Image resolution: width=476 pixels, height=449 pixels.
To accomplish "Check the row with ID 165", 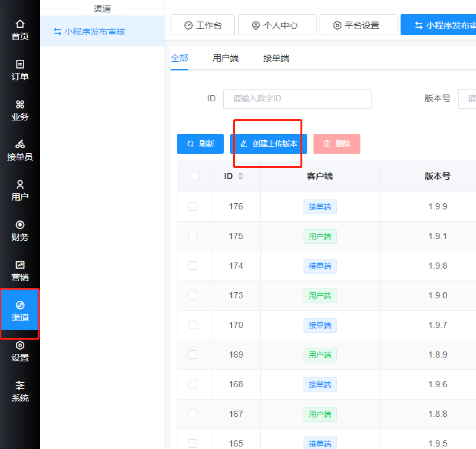I will tap(193, 443).
